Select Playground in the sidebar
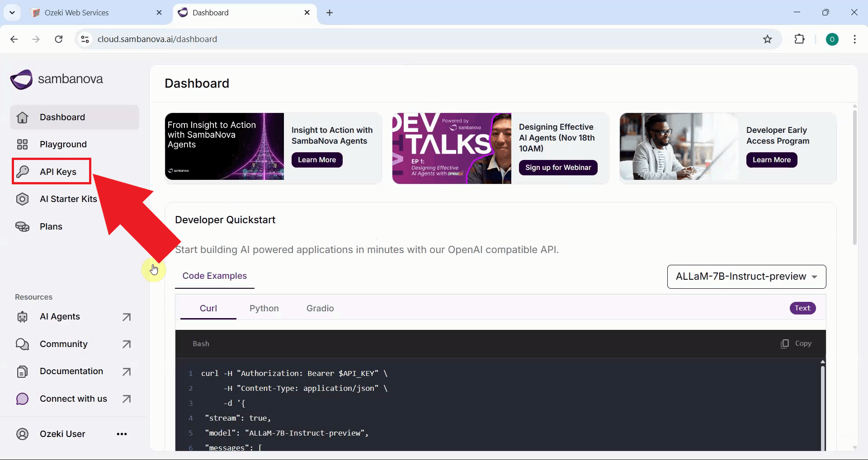The width and height of the screenshot is (868, 460). click(63, 144)
